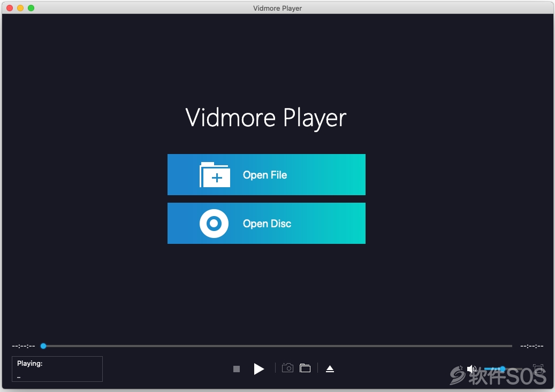Screen dimensions: 555x392
Task: Click the elapsed time readout at the seek bar's start
Action: pyautogui.click(x=24, y=346)
